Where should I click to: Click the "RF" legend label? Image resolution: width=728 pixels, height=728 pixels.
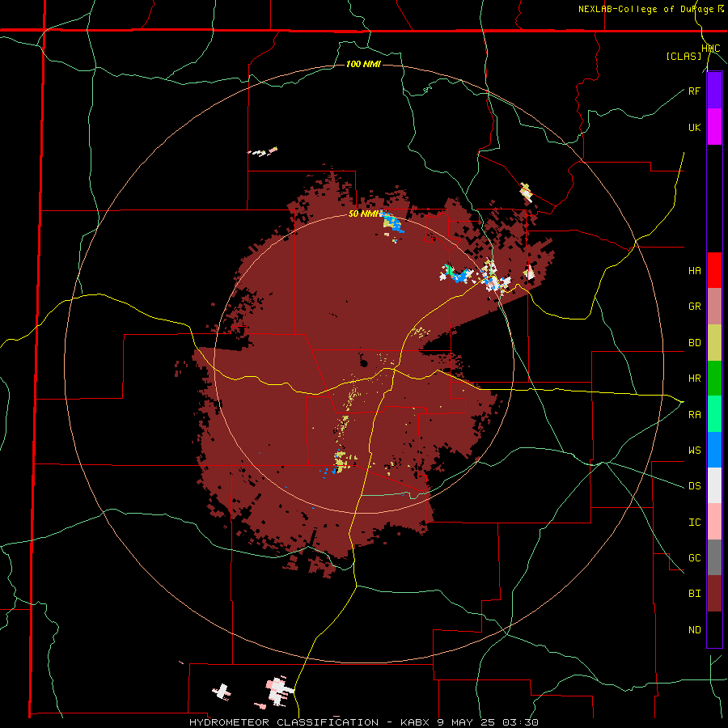pyautogui.click(x=694, y=91)
